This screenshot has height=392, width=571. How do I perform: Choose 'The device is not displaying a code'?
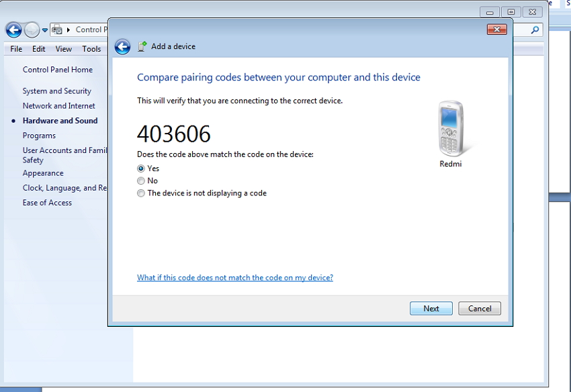(141, 193)
